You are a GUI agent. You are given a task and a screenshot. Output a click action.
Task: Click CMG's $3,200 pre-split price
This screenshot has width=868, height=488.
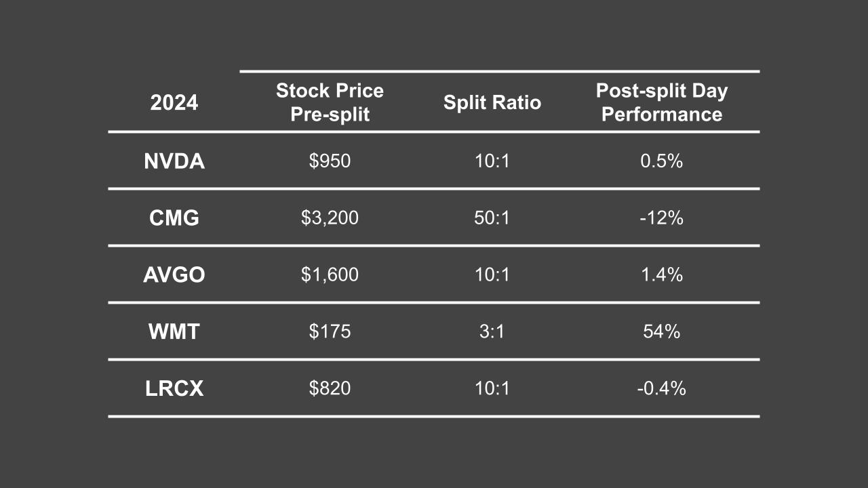tap(330, 218)
